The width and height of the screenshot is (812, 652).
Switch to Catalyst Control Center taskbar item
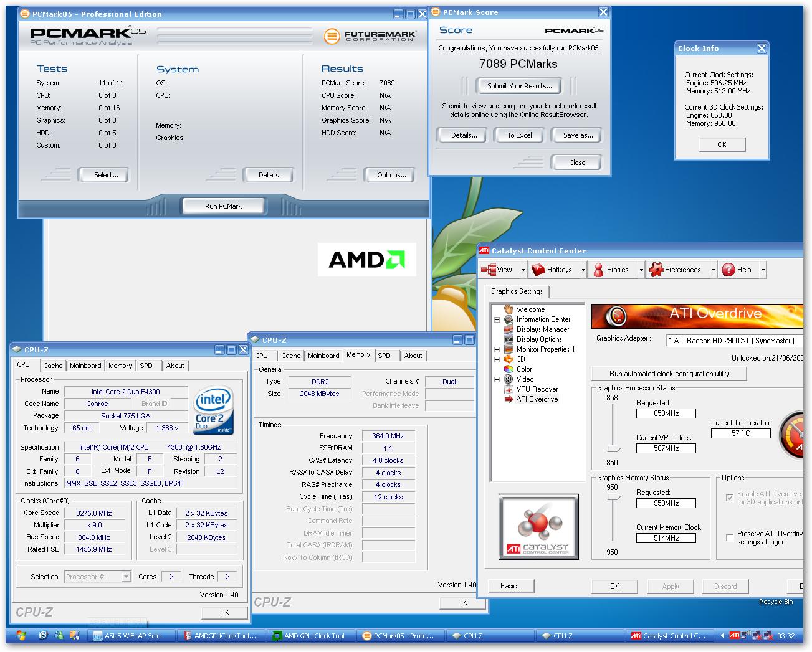[671, 636]
